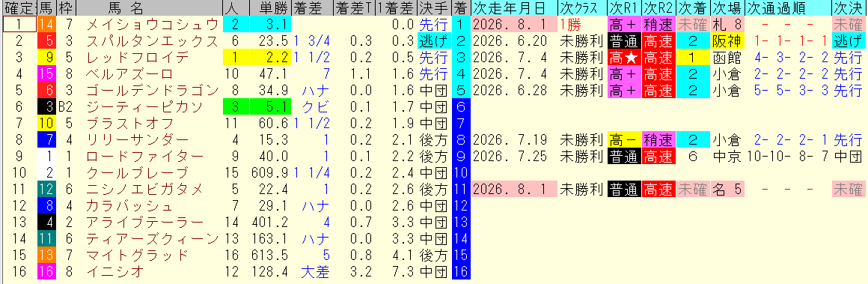The width and height of the screenshot is (868, 284).
Task: Click finishing position 1 cyan cell
Action: pos(461,24)
